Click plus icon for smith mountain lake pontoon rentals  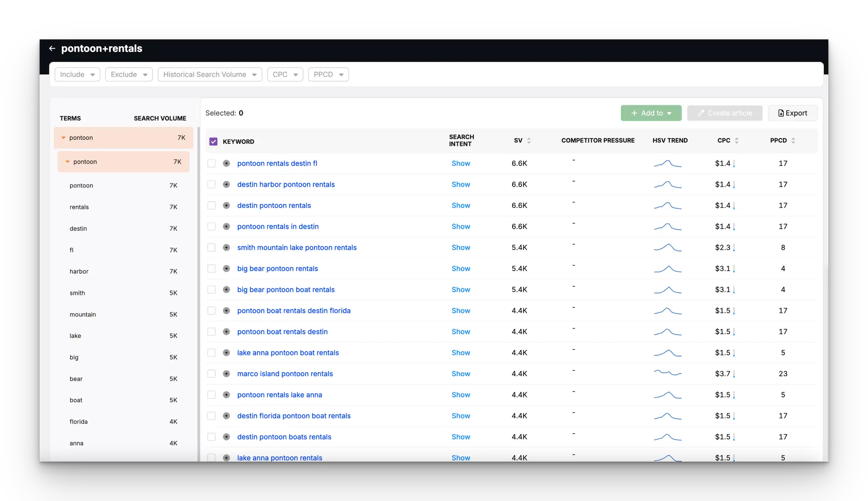click(226, 247)
